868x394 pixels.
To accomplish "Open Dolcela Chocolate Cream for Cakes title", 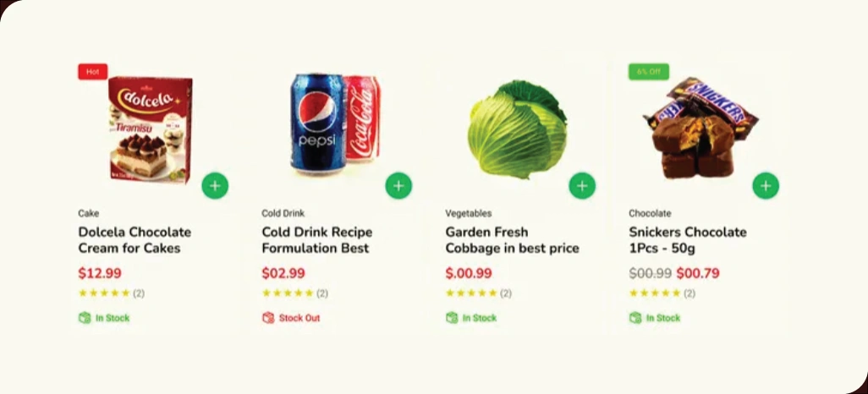I will click(135, 239).
